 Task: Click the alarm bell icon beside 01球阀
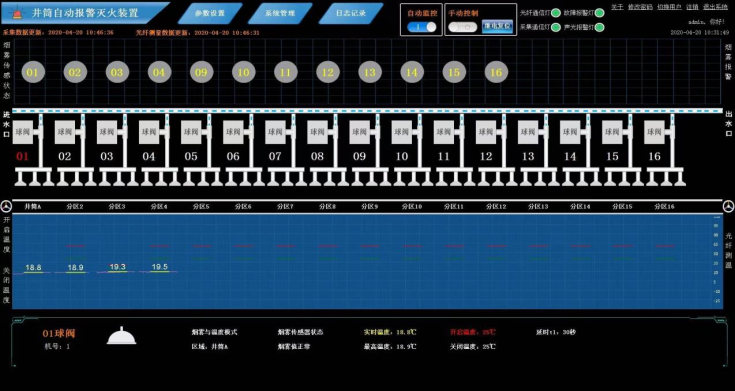point(121,336)
